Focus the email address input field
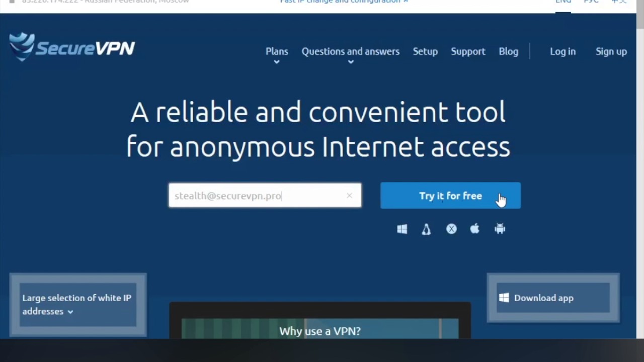Image resolution: width=644 pixels, height=362 pixels. (265, 195)
